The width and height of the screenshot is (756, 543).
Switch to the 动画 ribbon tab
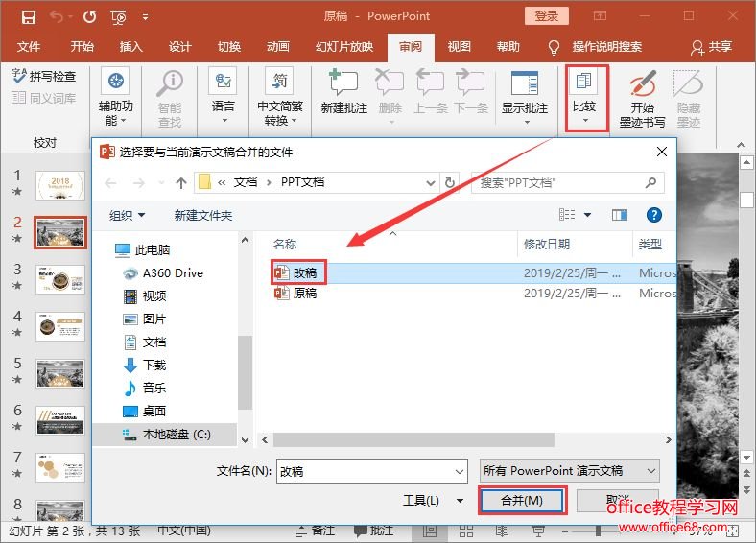tap(278, 47)
